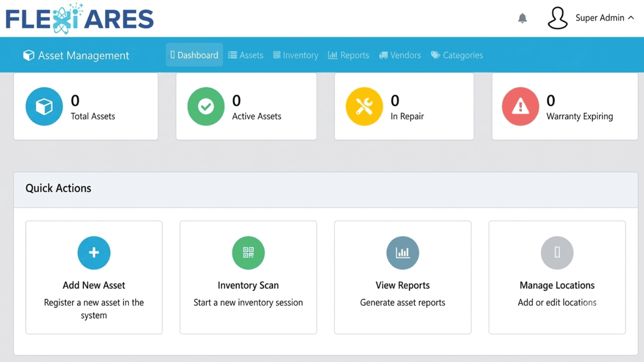Image resolution: width=644 pixels, height=362 pixels.
Task: Click 'Generate asset reports' text
Action: (x=403, y=302)
